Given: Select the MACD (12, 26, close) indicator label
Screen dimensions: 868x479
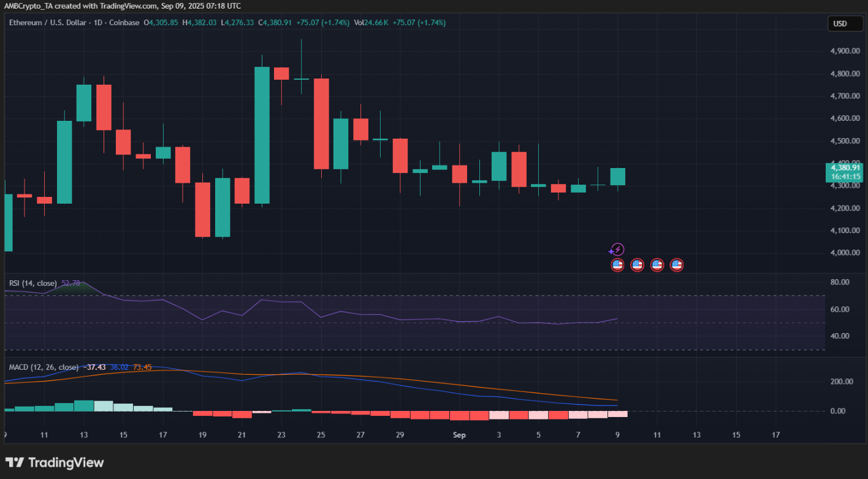Looking at the screenshot, I should point(43,367).
